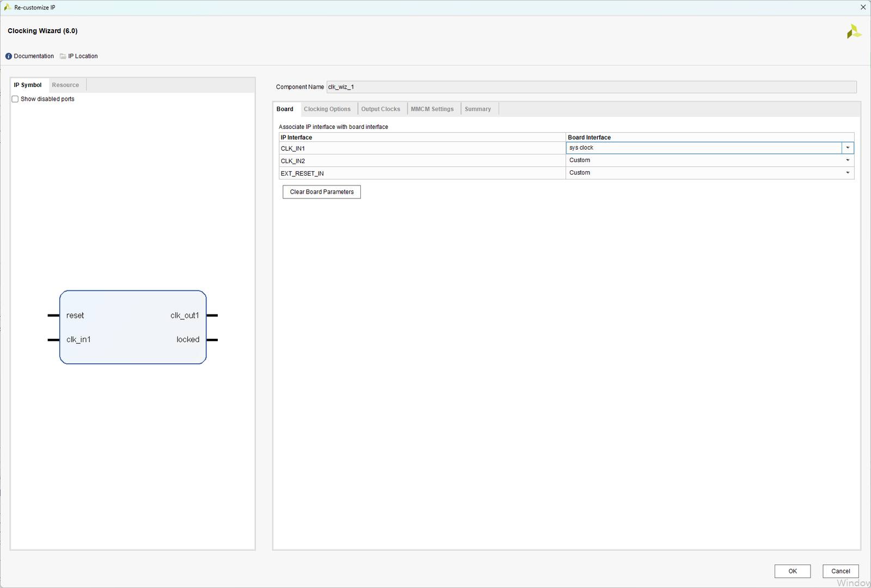Click the Cancel button
The height and width of the screenshot is (588, 871).
841,571
